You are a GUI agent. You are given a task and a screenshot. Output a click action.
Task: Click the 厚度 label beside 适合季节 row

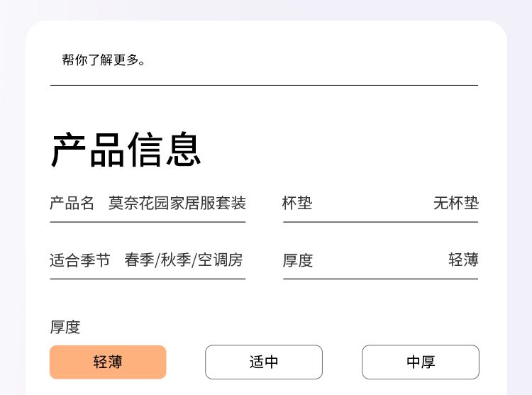[x=298, y=260]
